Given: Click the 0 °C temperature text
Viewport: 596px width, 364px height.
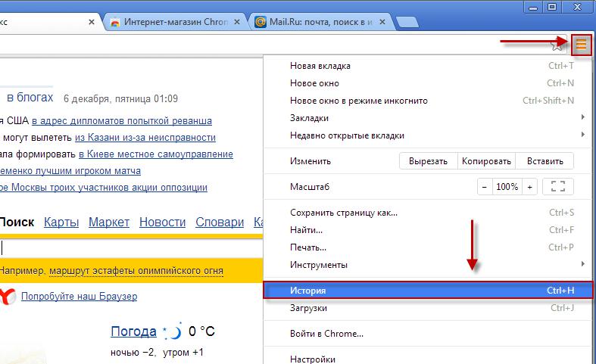Looking at the screenshot, I should click(x=201, y=331).
